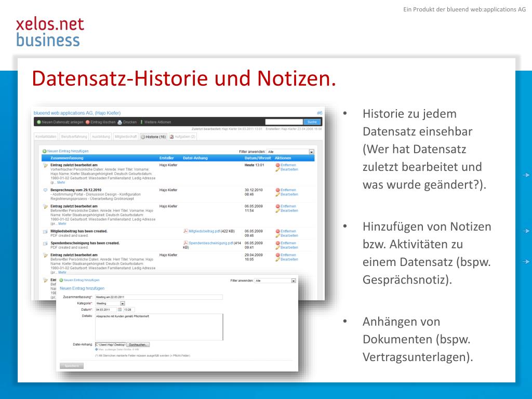
Task: Click Bearbeiten pencil icon for Heute 13:01 entry
Action: (x=277, y=170)
